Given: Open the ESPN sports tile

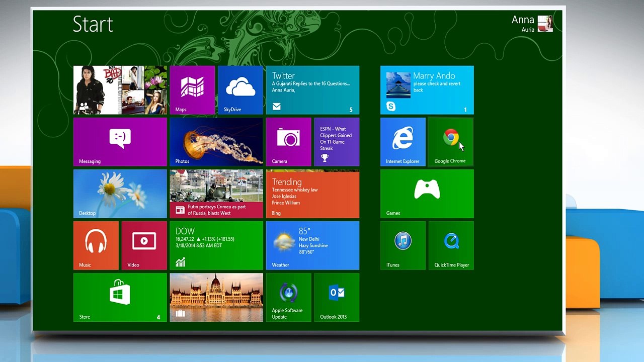Looking at the screenshot, I should coord(337,142).
